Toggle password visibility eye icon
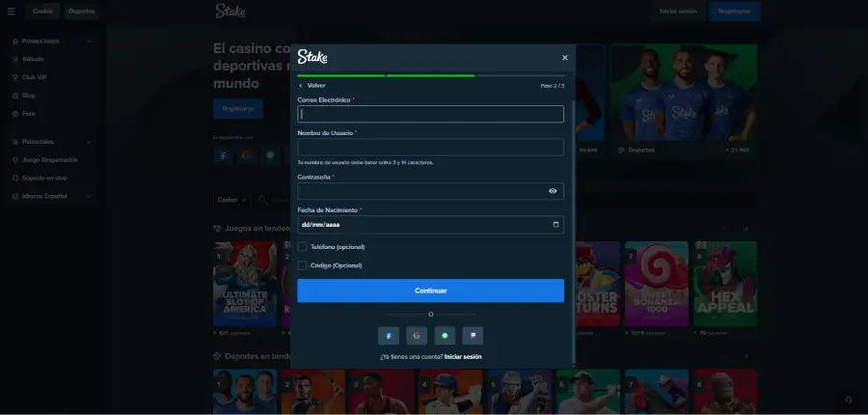The width and height of the screenshot is (868, 415). coord(553,191)
